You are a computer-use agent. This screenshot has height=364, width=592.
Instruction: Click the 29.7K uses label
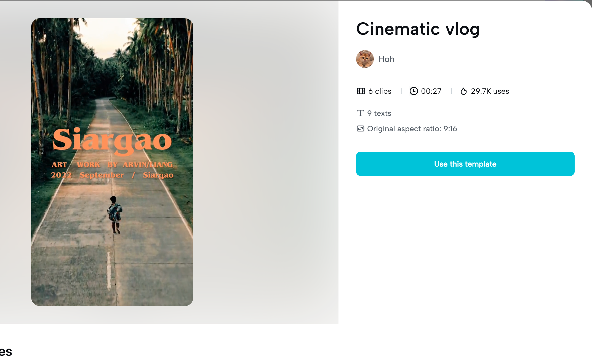point(490,91)
